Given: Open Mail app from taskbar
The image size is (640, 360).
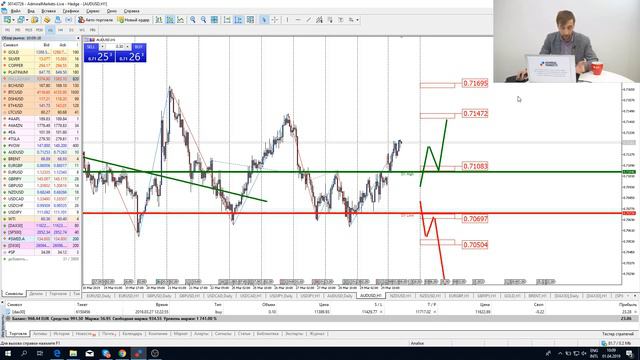Looking at the screenshot, I should point(89,353).
